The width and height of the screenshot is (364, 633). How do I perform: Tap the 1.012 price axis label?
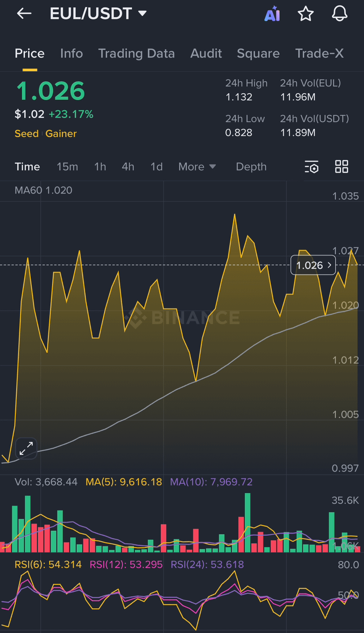pos(346,360)
